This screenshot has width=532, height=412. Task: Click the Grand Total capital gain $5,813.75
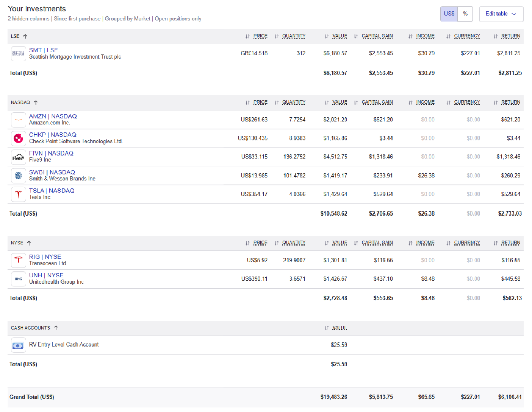381,397
